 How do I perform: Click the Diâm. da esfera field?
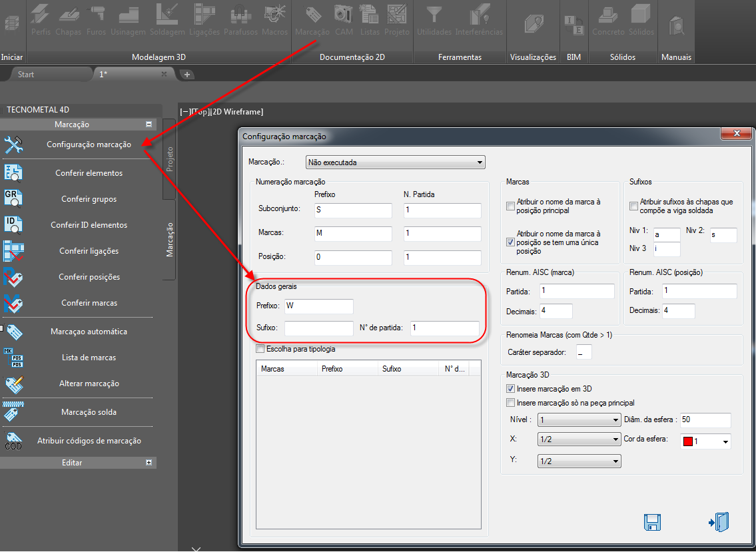[x=705, y=420]
